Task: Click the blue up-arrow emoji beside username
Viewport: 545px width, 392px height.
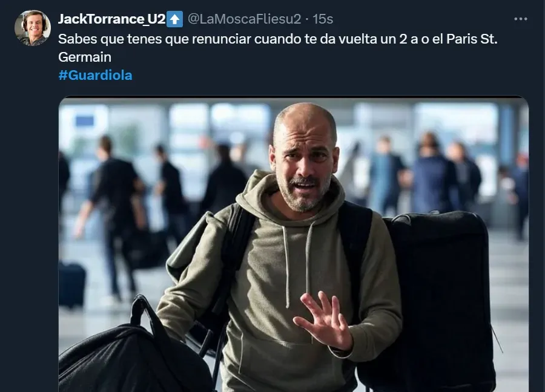Action: 174,19
